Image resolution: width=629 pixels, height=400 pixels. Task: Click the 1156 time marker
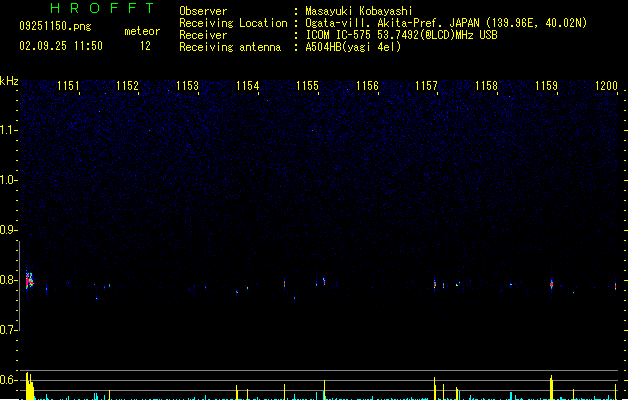point(367,85)
